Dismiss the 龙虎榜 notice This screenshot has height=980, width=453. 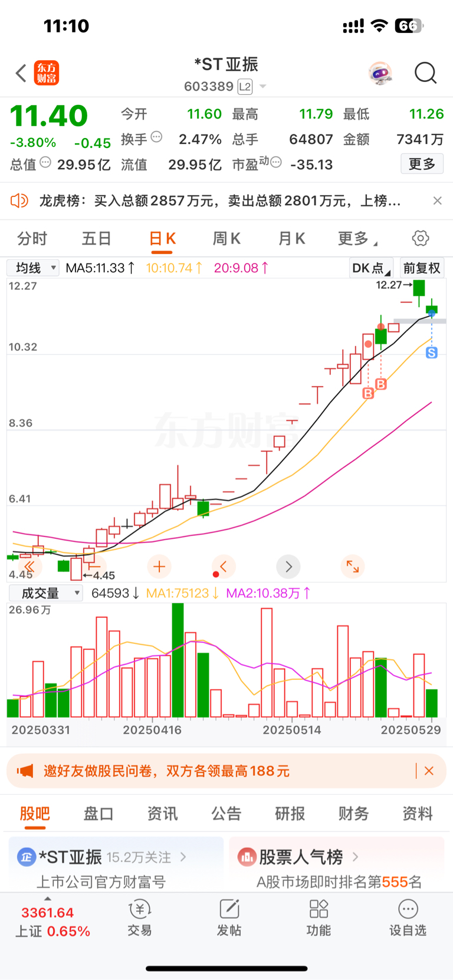437,201
